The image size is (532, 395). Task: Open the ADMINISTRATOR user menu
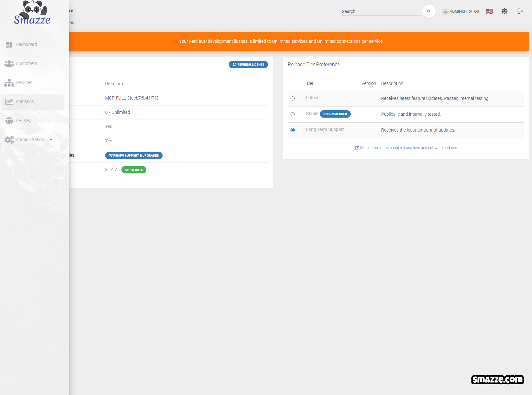[461, 11]
